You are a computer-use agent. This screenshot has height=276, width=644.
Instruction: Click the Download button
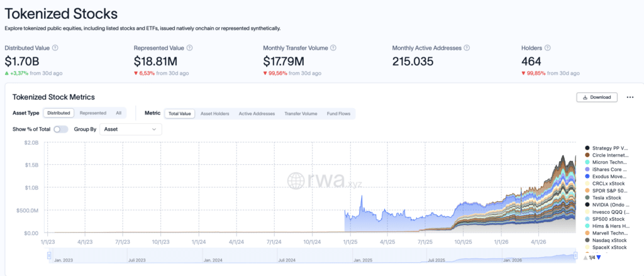597,97
